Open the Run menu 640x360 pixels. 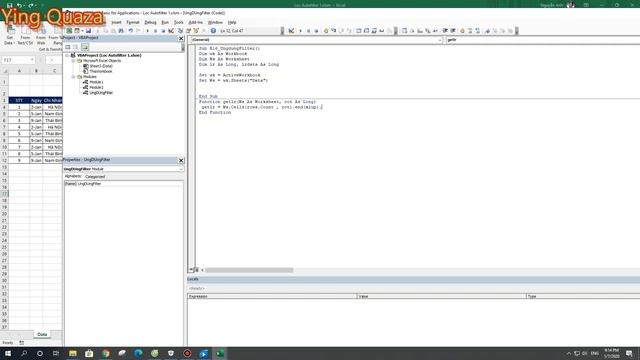click(165, 22)
